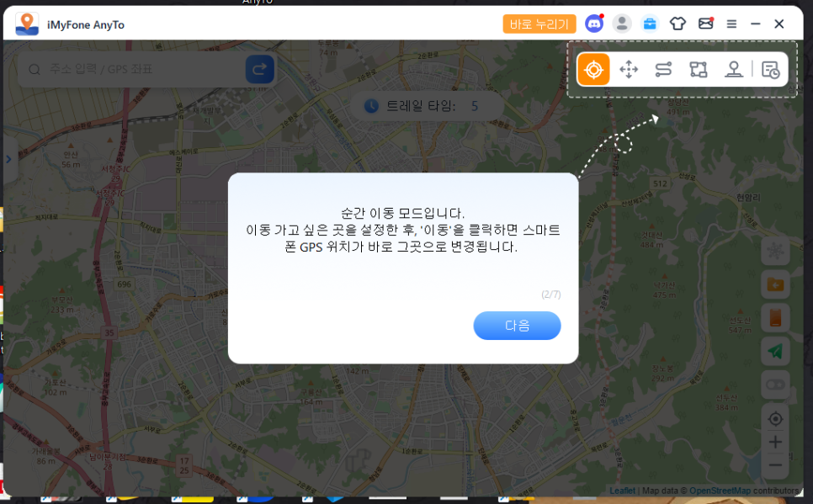Viewport: 813px width, 504px height.
Task: Open the user account profile icon
Action: 622,24
